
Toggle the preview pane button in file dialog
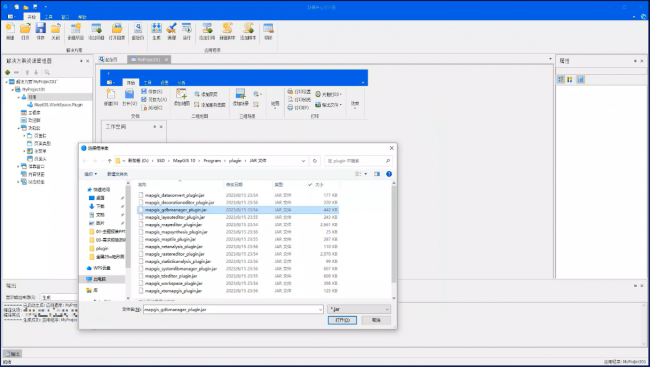tap(377, 174)
